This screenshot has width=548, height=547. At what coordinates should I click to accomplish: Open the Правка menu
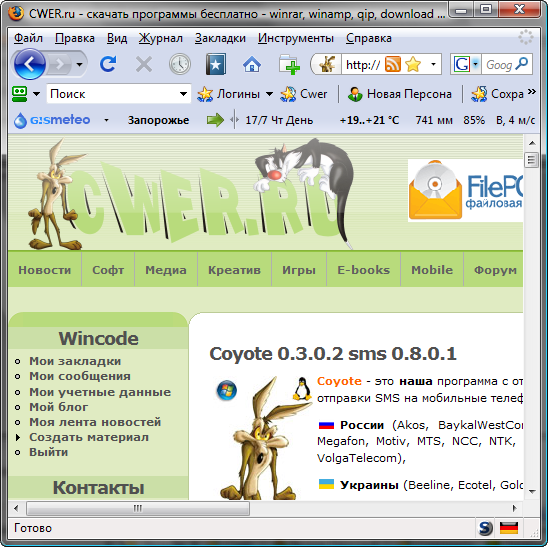tap(75, 38)
